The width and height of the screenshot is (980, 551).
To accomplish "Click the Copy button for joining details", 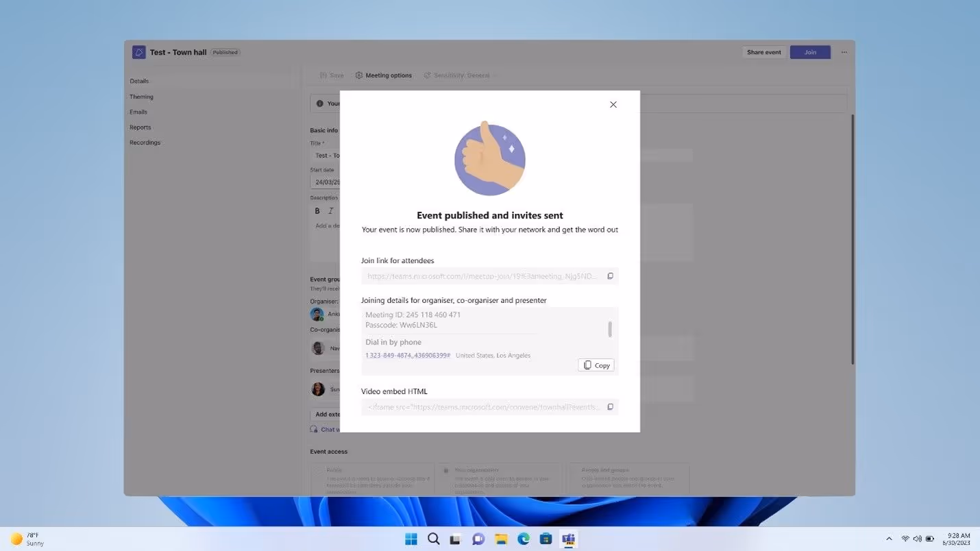I will (596, 365).
